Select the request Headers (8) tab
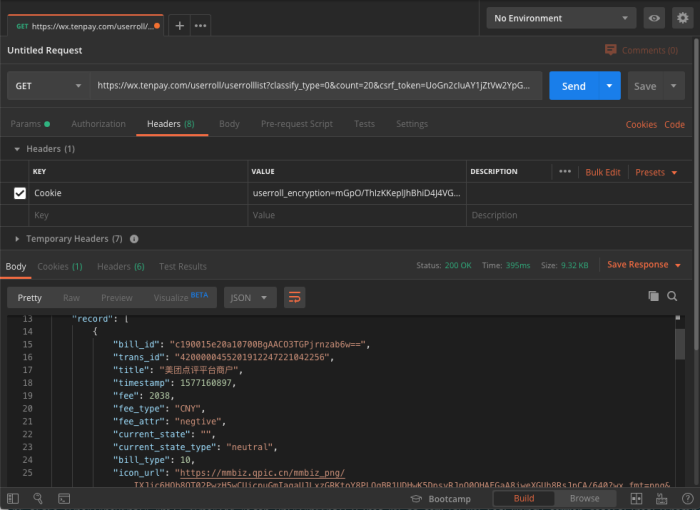Screen dimensions: 700x510 (171, 124)
